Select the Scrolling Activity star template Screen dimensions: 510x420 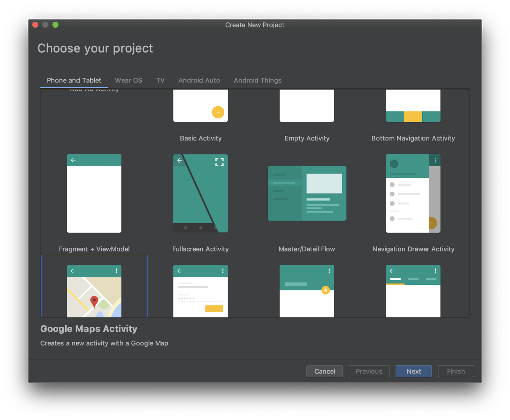click(x=307, y=291)
